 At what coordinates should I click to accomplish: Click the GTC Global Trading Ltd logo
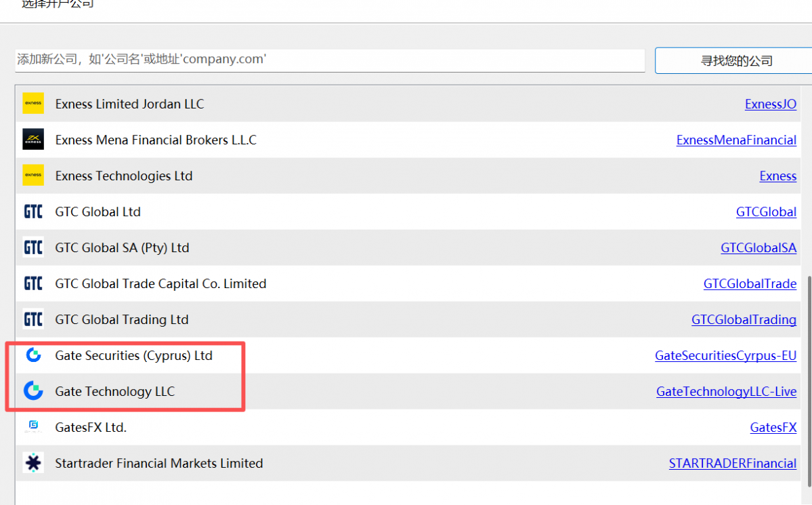point(33,319)
